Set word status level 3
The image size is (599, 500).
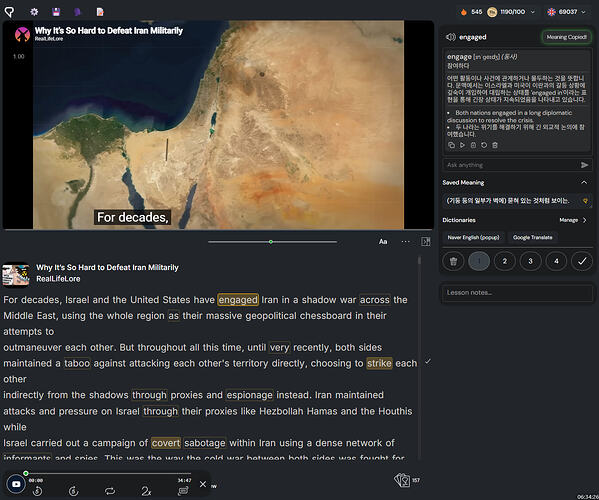530,261
